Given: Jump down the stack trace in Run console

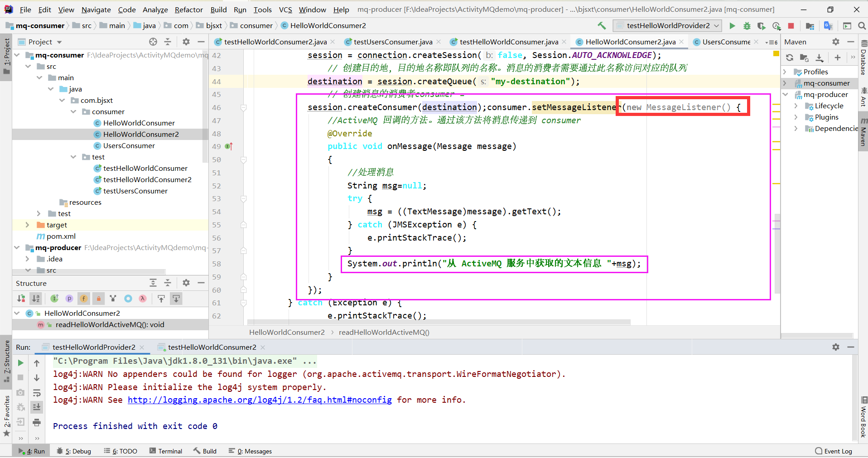Looking at the screenshot, I should (x=37, y=378).
